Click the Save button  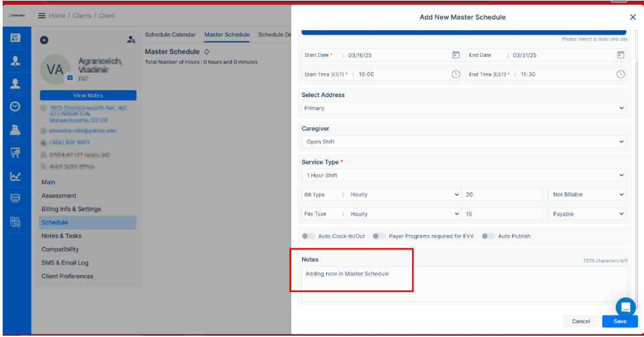(619, 321)
